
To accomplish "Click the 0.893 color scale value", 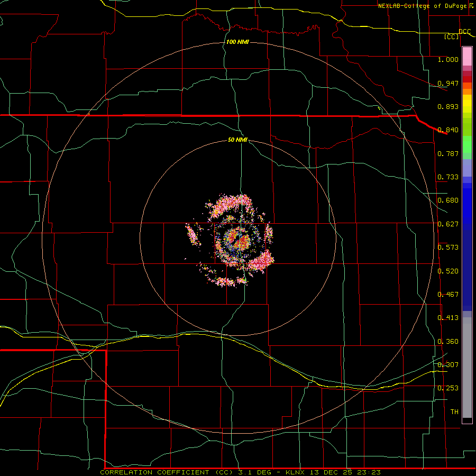I will (x=448, y=106).
